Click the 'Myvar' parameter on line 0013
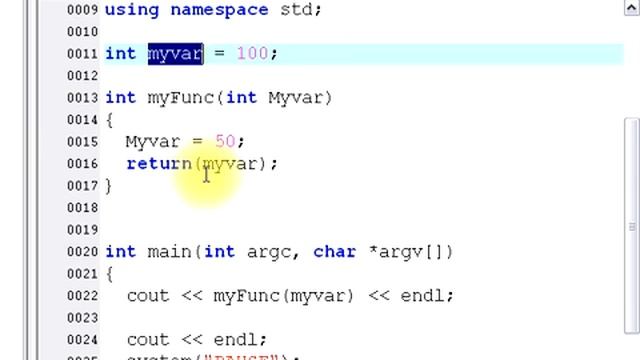Image resolution: width=640 pixels, height=360 pixels. 296,98
